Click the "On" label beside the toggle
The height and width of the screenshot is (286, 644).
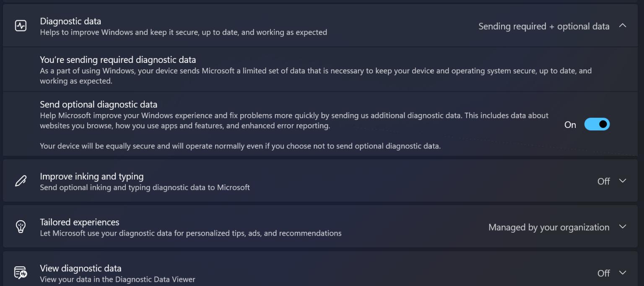coord(570,125)
